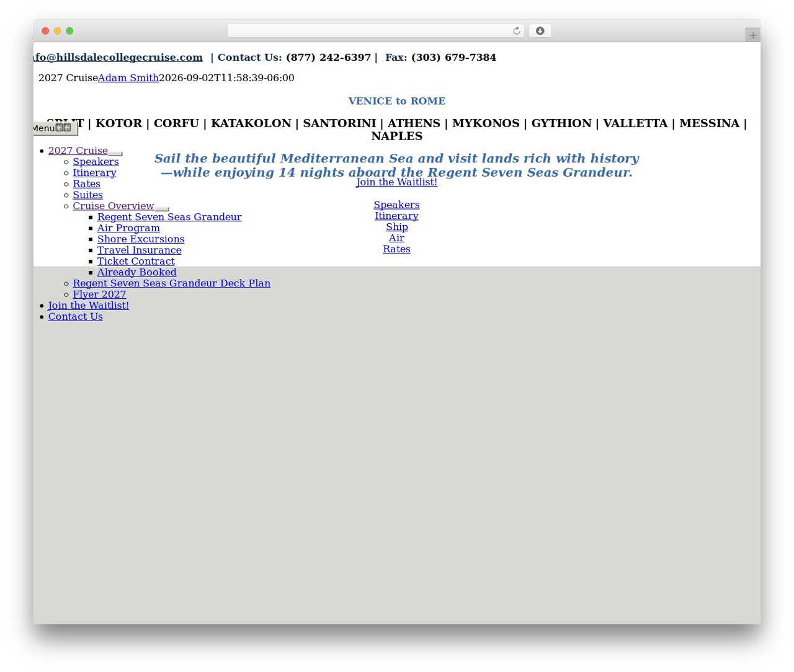Click the SANTORINI port name in the heading
This screenshot has width=794, height=672.
pyautogui.click(x=339, y=123)
